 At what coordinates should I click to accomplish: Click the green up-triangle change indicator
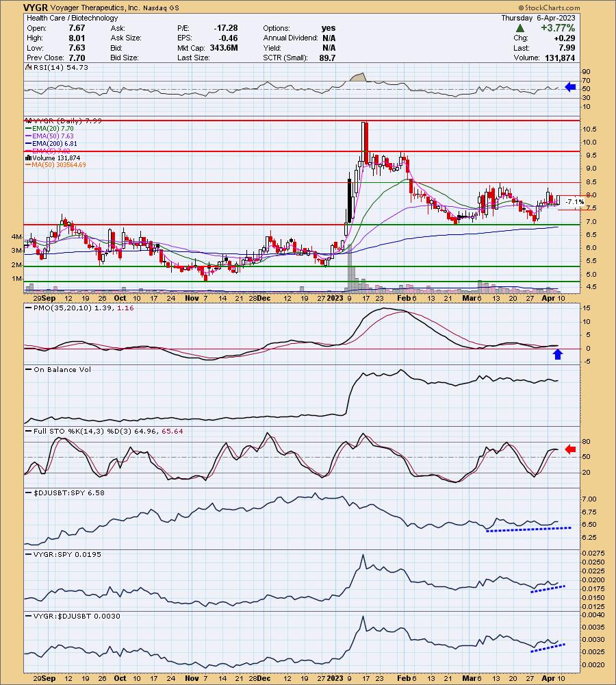tap(520, 28)
